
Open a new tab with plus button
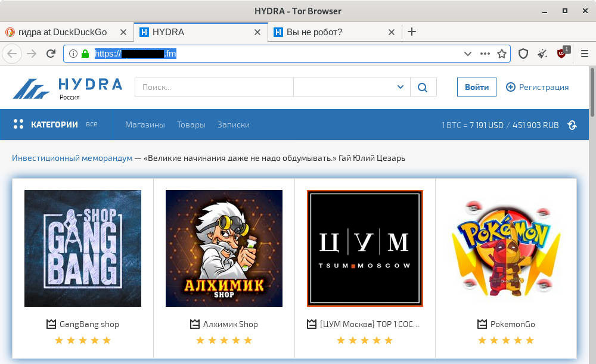pos(412,32)
